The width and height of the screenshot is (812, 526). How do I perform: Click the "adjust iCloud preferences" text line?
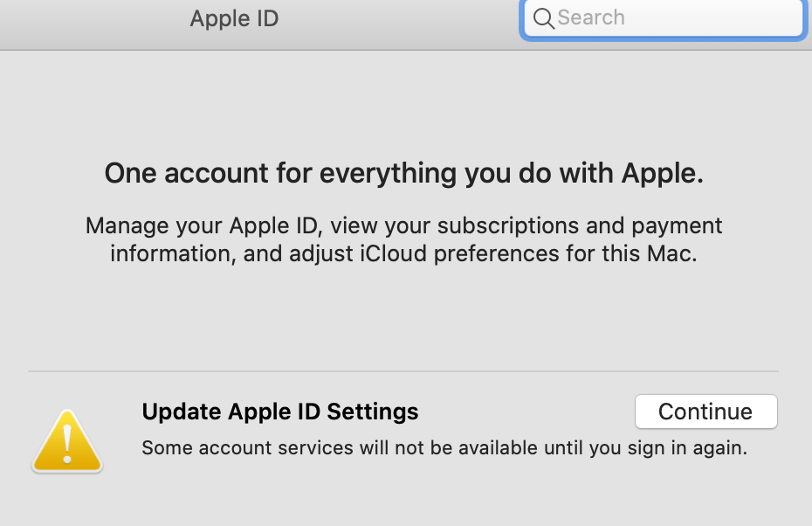coord(403,254)
